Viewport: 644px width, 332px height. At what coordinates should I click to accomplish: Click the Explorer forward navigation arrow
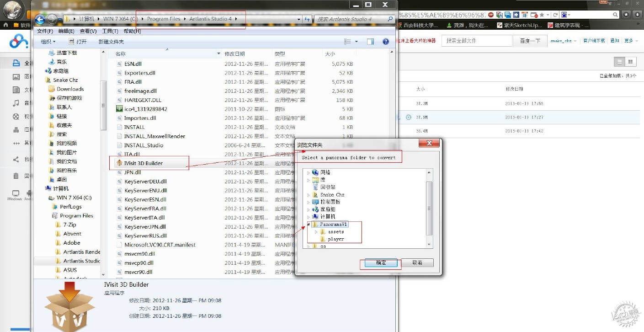[x=52, y=19]
